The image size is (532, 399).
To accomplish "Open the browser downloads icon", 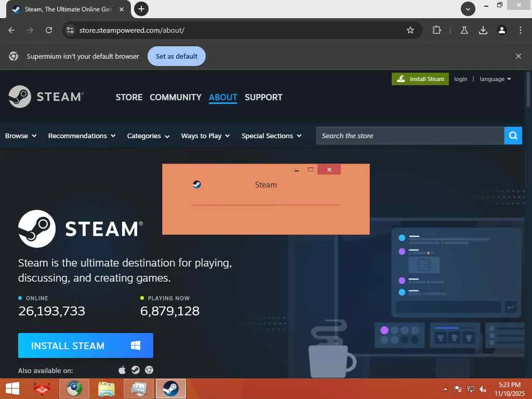I will point(483,30).
